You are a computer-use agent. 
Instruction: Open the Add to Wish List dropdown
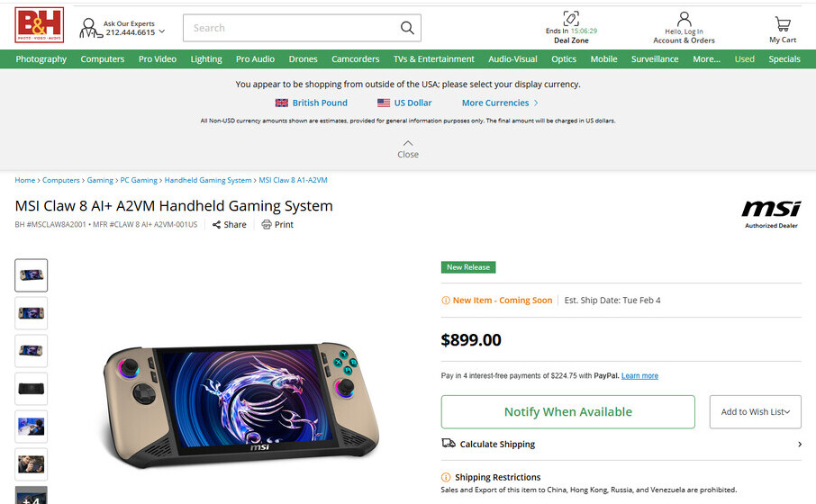755,412
